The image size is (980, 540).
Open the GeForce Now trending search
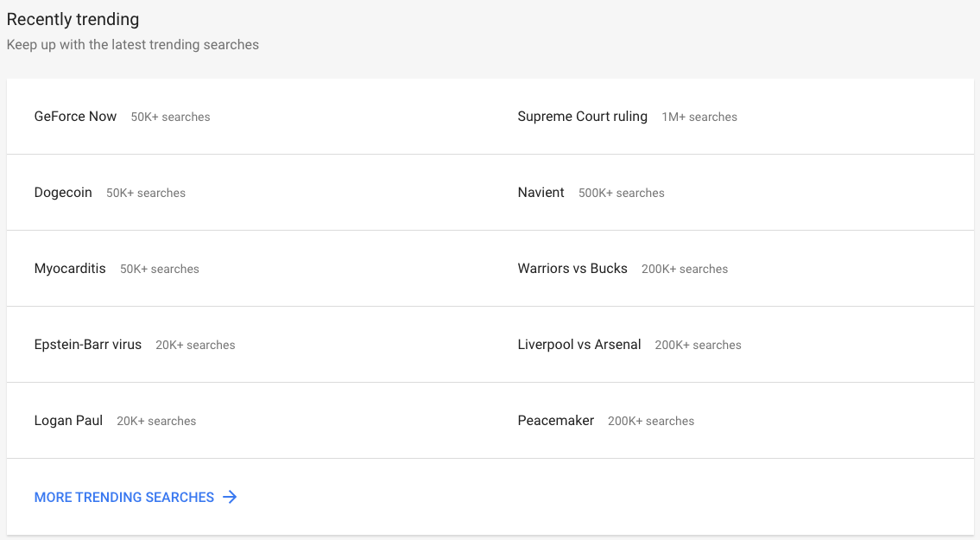pyautogui.click(x=75, y=116)
